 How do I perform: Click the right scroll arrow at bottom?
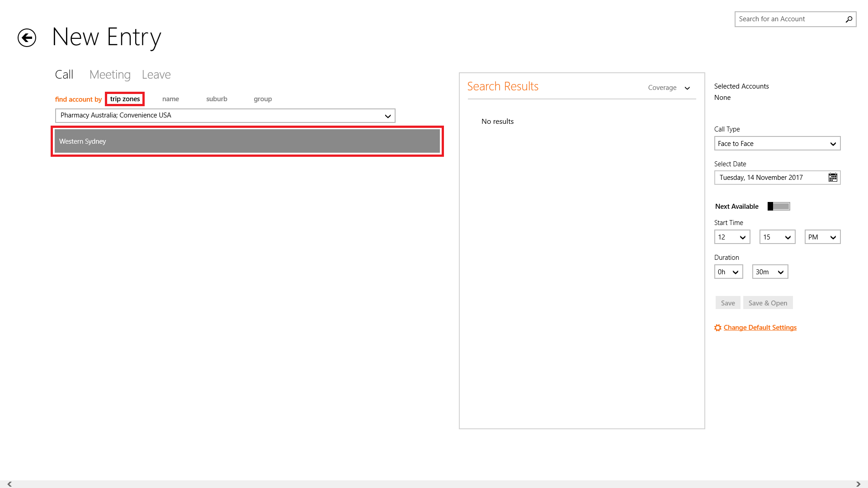click(858, 484)
